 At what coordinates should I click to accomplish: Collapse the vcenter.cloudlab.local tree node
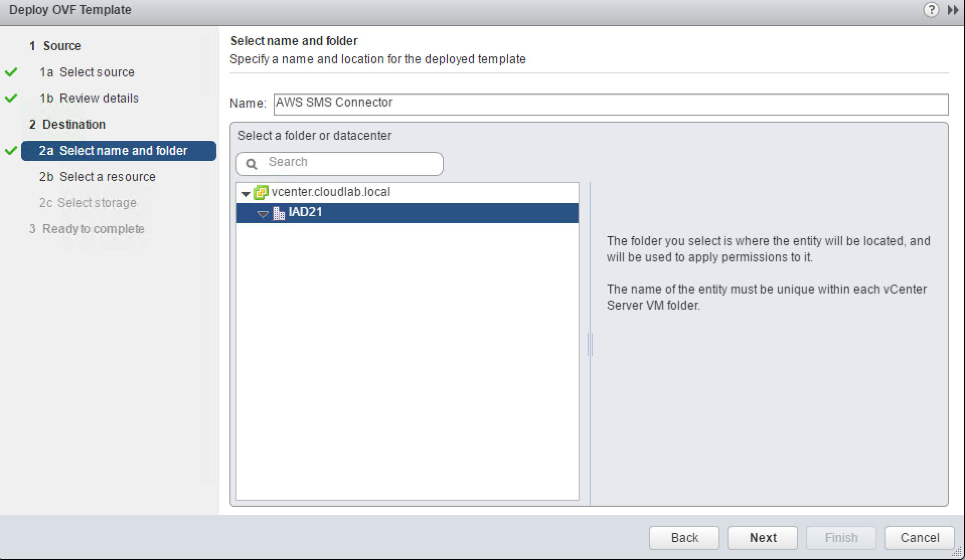245,193
